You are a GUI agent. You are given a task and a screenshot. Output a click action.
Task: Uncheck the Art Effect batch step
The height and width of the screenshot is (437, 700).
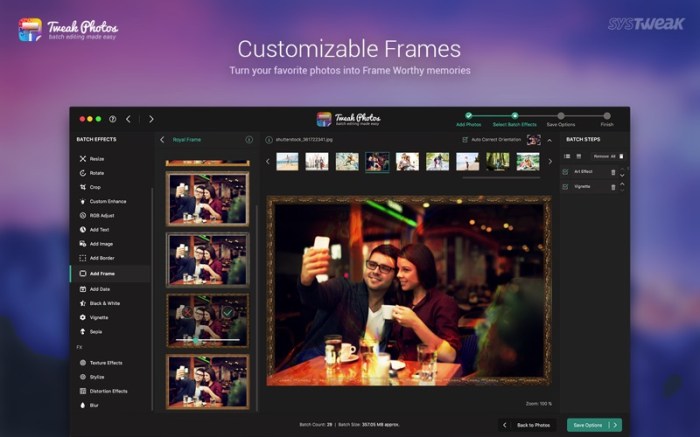coord(566,172)
